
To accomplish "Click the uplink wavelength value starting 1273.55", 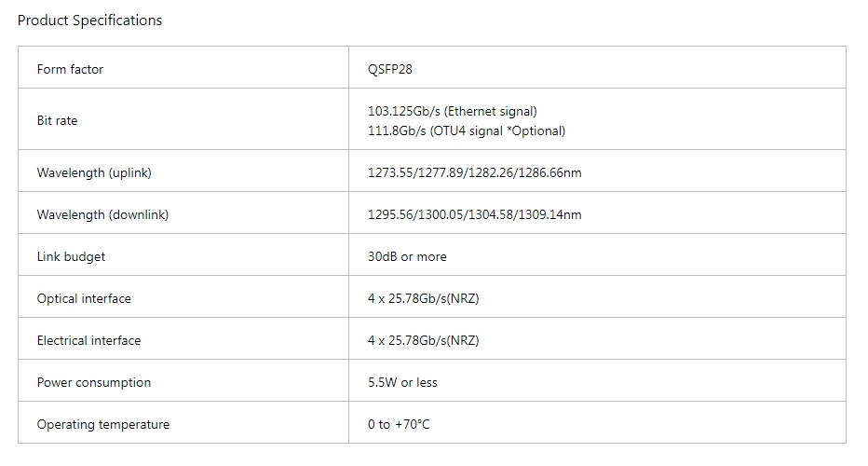I will tap(475, 173).
